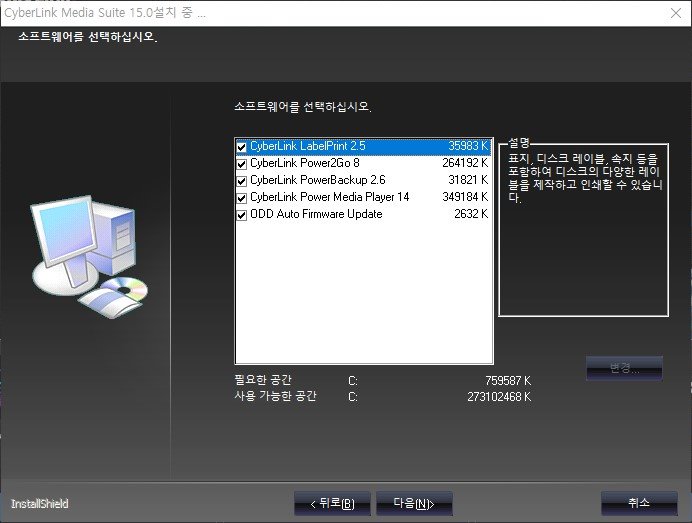Close the CyberLink Media Suite installer window
The width and height of the screenshot is (692, 523).
(x=676, y=13)
